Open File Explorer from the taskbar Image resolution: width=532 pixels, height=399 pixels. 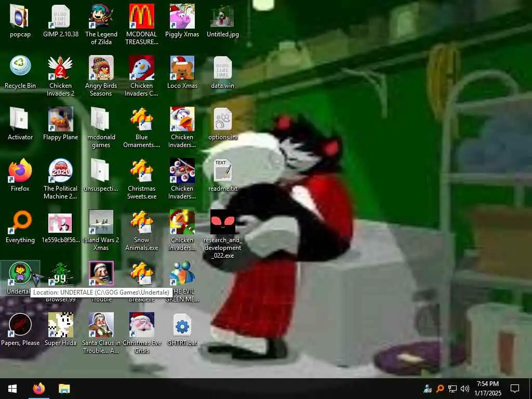tap(64, 389)
